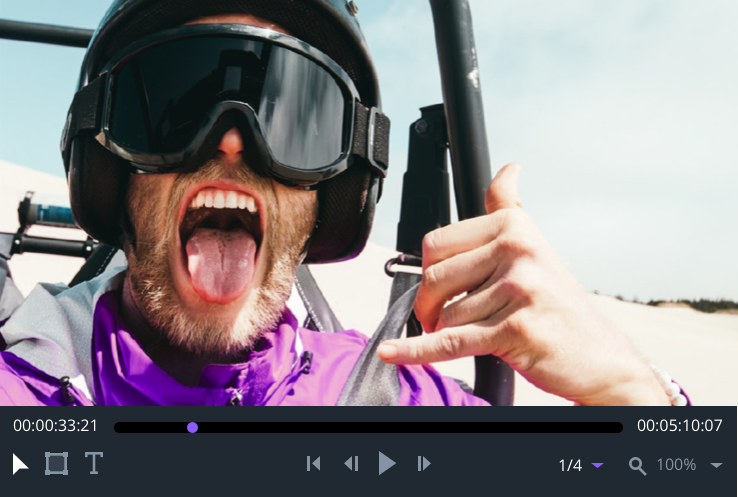Seek to the middle of the progress bar
738x497 pixels.
pos(368,427)
